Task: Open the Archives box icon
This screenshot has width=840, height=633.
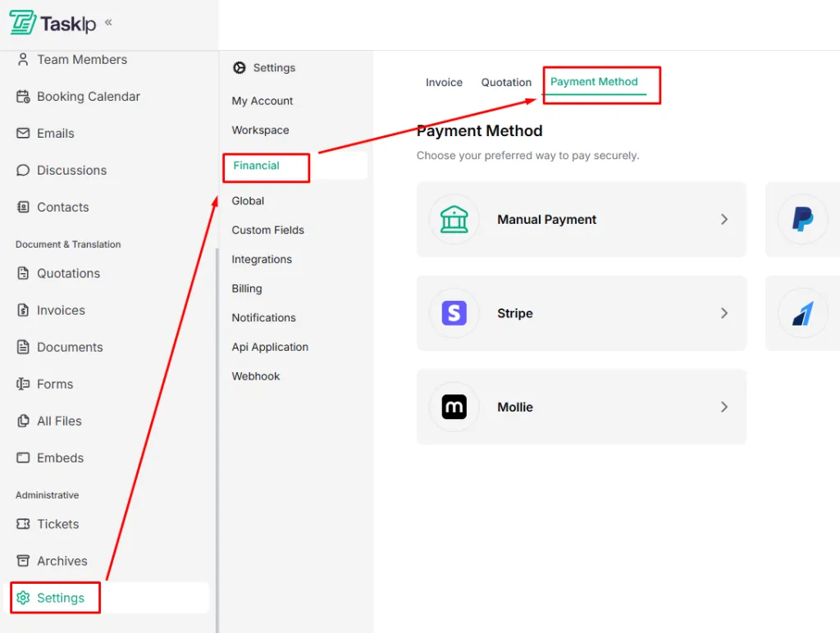Action: 23,561
